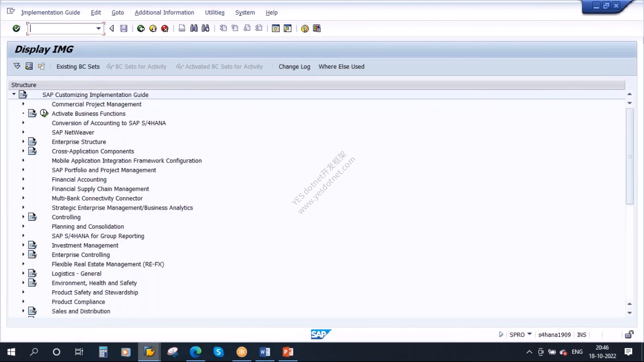Click the green Back arrow icon

(141, 28)
